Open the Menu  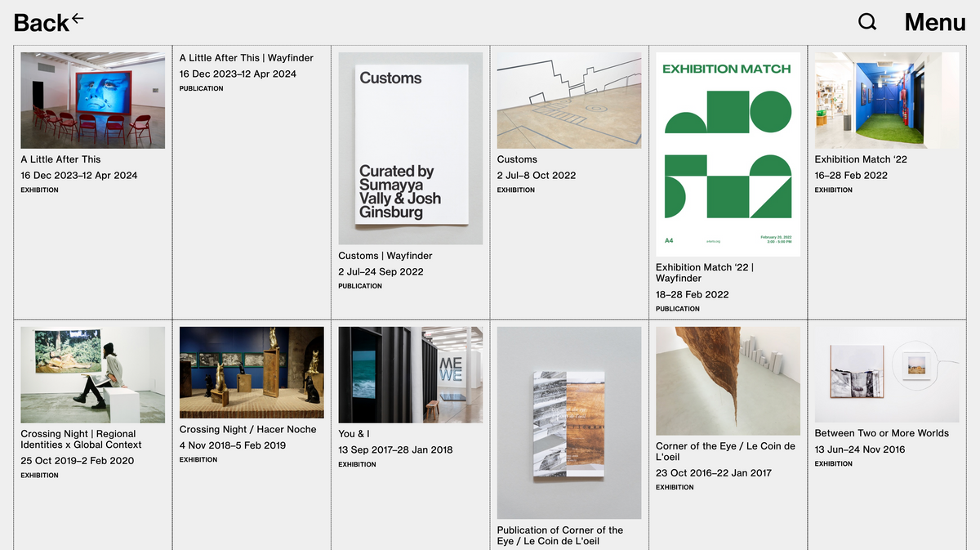tap(934, 22)
